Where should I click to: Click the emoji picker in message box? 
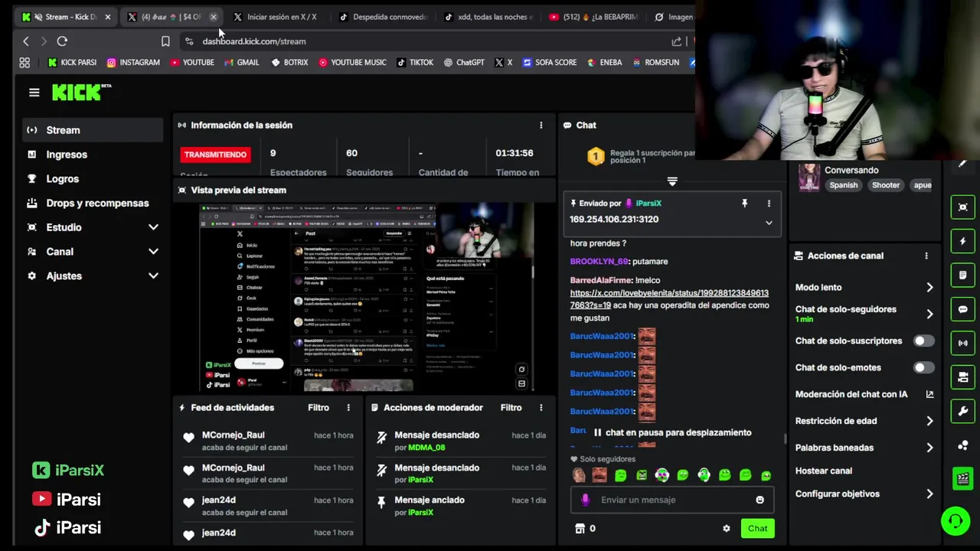click(x=759, y=500)
